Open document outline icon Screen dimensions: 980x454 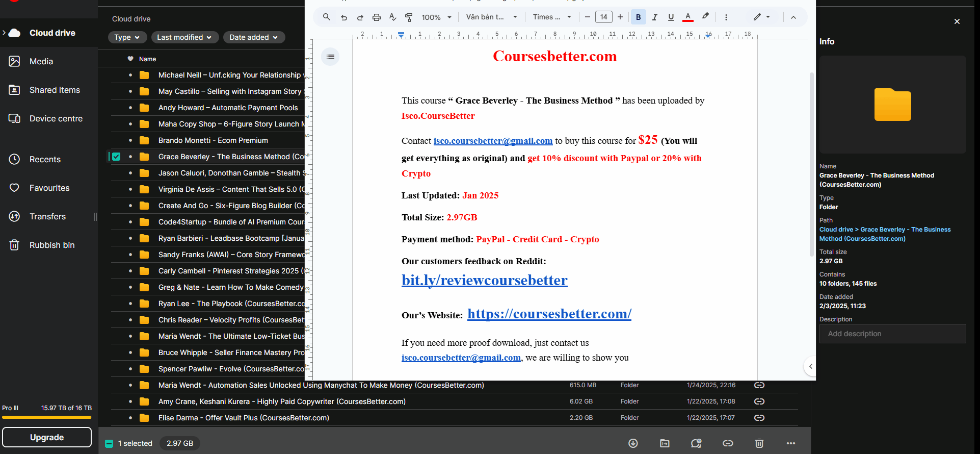[330, 57]
